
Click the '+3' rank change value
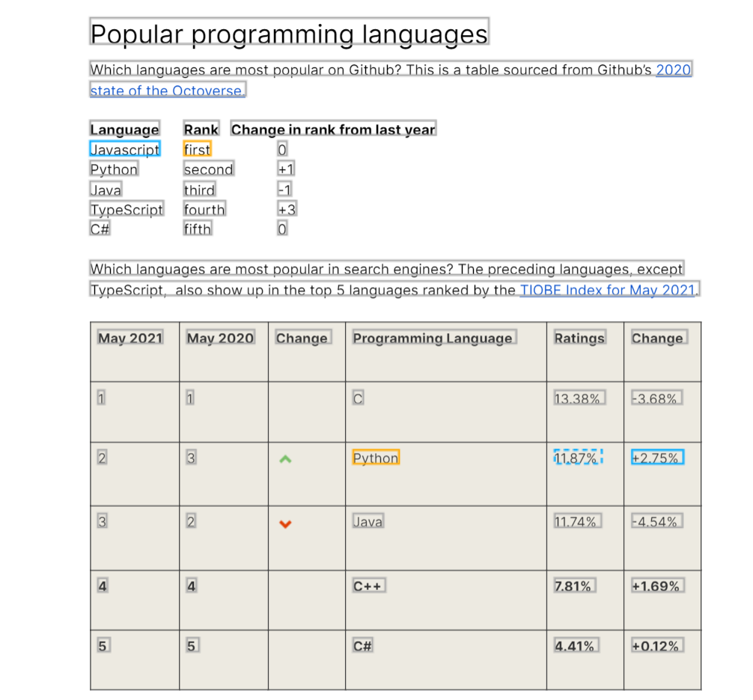(287, 209)
